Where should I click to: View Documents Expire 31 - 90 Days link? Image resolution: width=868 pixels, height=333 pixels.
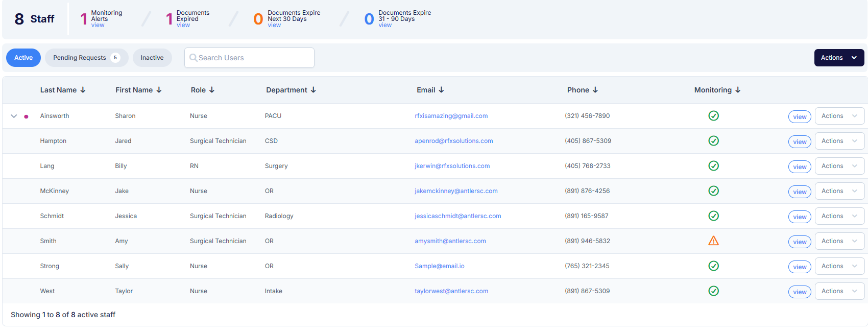[385, 25]
